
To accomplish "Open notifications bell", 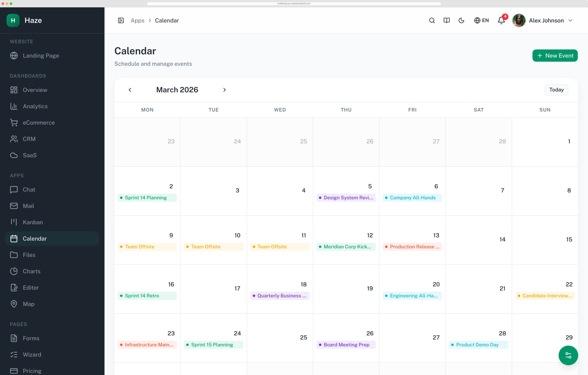I will coord(501,20).
